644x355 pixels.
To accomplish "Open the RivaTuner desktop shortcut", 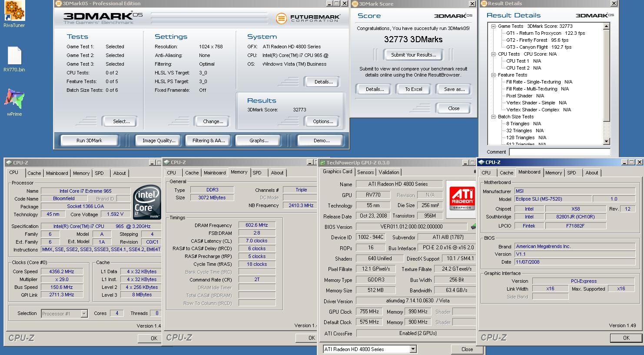I will click(14, 14).
